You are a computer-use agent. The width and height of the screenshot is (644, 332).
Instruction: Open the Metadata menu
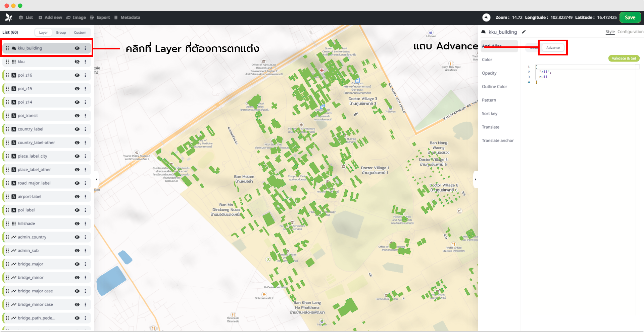(x=127, y=17)
